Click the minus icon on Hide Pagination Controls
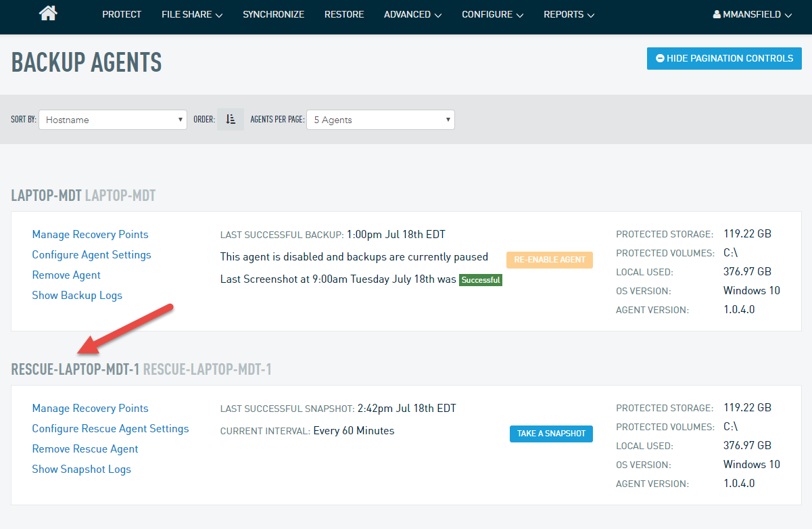This screenshot has width=812, height=529. 659,58
